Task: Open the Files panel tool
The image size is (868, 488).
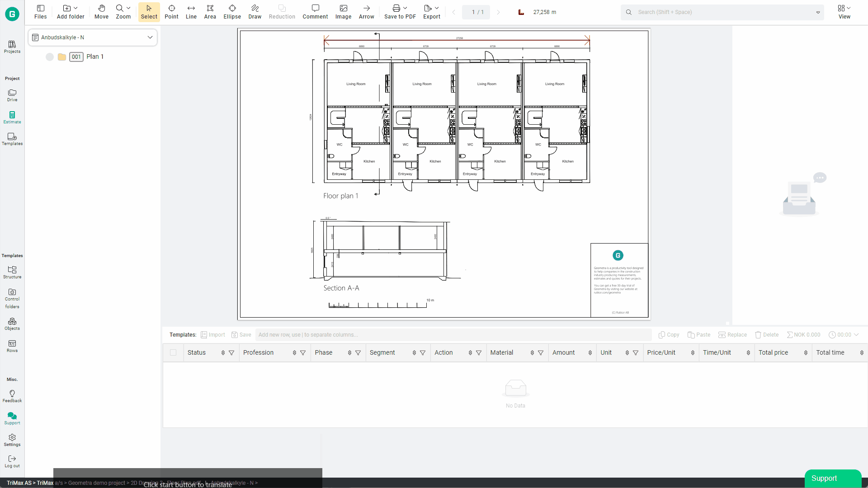Action: 40,12
